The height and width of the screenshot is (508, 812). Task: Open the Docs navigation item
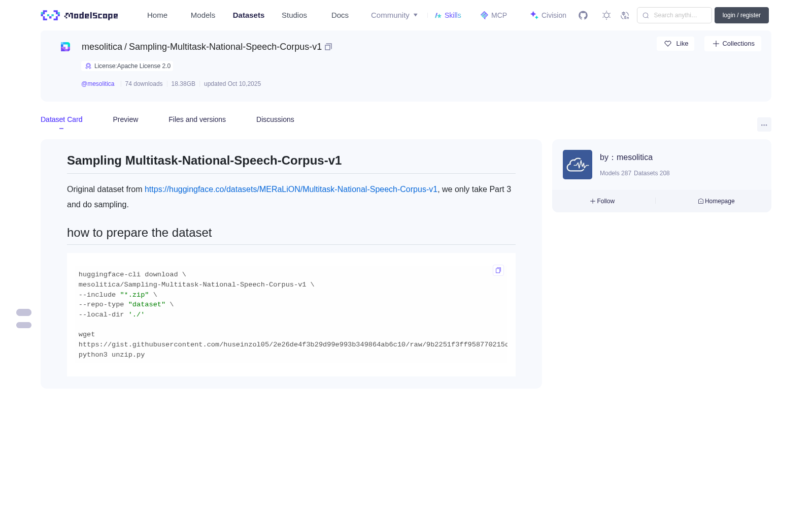340,15
